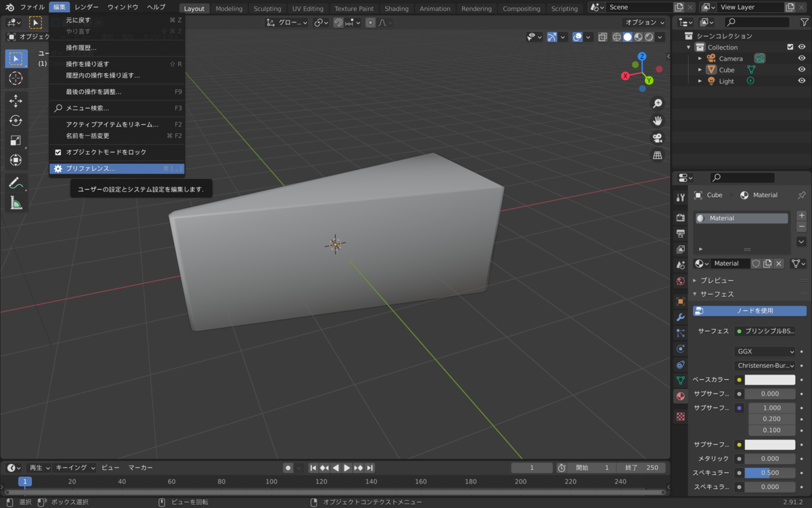Select the Transform tool

pyautogui.click(x=16, y=161)
